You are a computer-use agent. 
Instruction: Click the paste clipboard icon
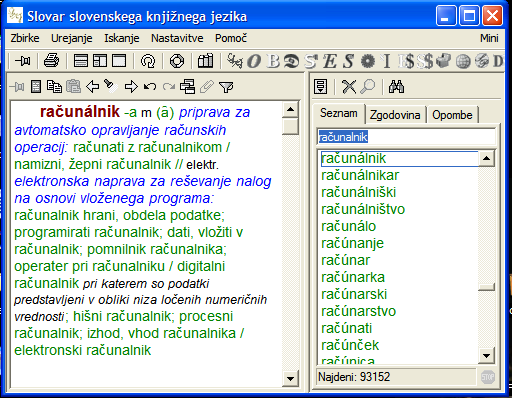(x=73, y=87)
